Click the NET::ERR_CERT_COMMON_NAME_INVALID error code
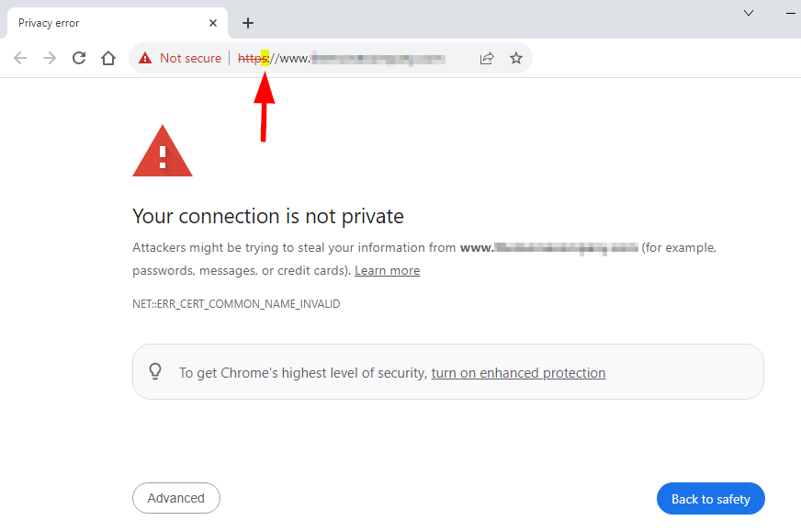The image size is (801, 532). pyautogui.click(x=236, y=303)
